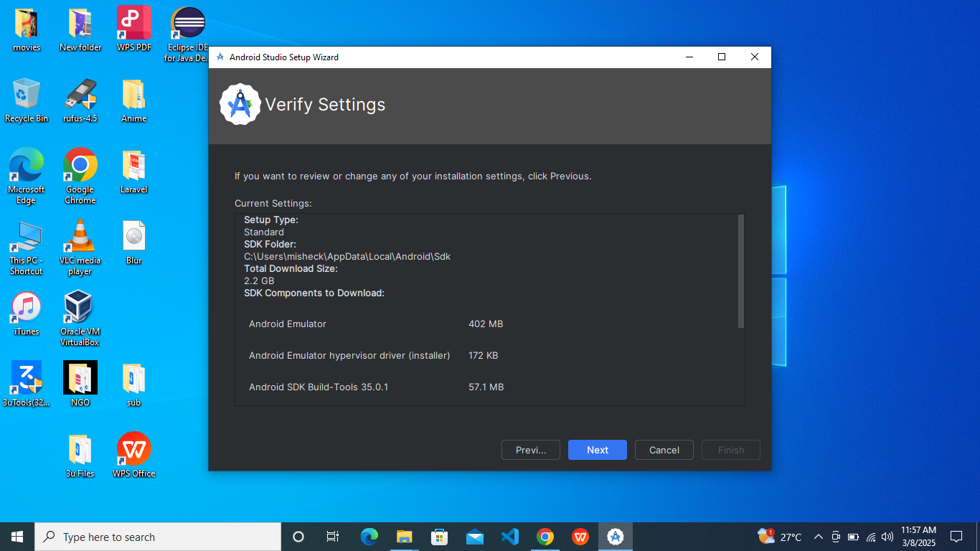Click the 172 KB size value
Image resolution: width=980 pixels, height=551 pixels.
coord(484,355)
